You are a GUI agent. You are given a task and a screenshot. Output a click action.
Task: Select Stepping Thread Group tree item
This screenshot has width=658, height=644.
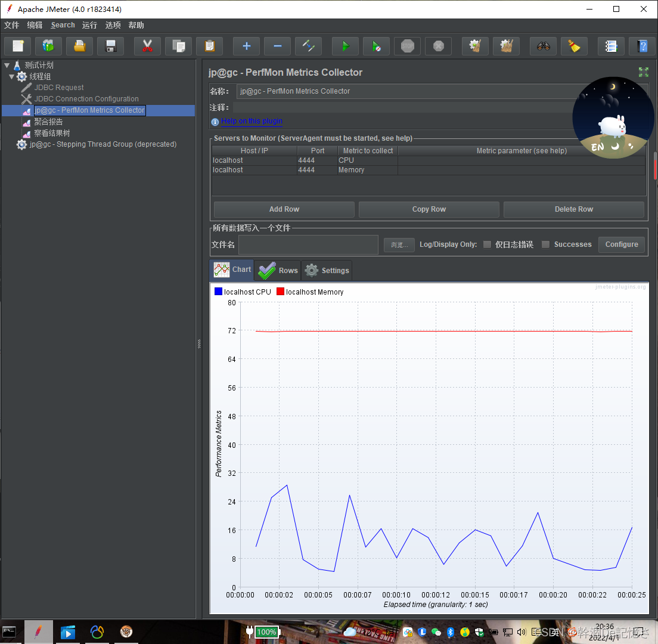[103, 144]
